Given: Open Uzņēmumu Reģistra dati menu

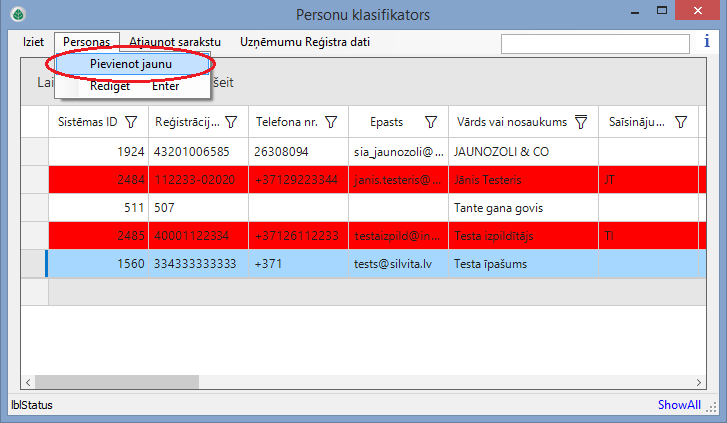Looking at the screenshot, I should [x=305, y=42].
